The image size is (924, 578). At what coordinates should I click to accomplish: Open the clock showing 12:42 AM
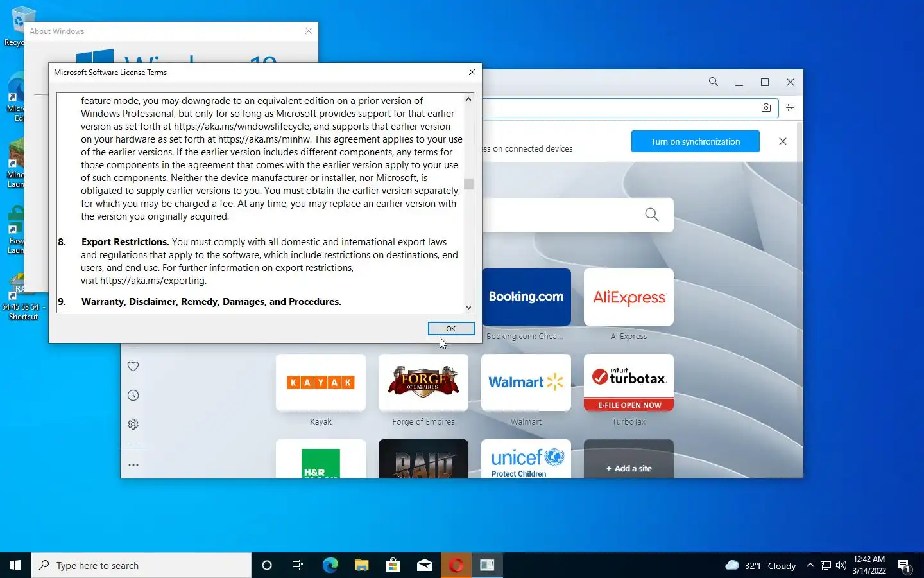(869, 565)
